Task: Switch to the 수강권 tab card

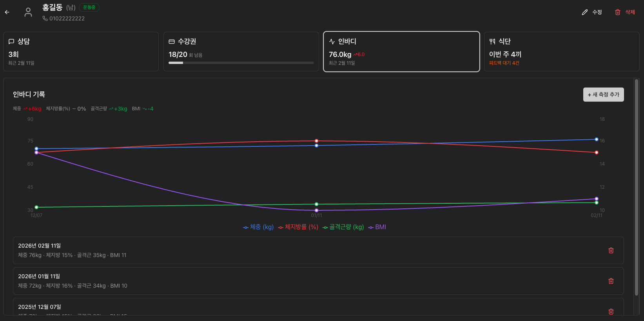Action: [x=241, y=52]
